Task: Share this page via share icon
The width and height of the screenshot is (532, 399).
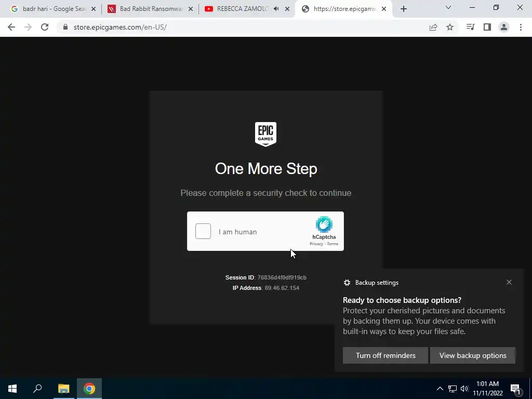Action: click(x=433, y=27)
